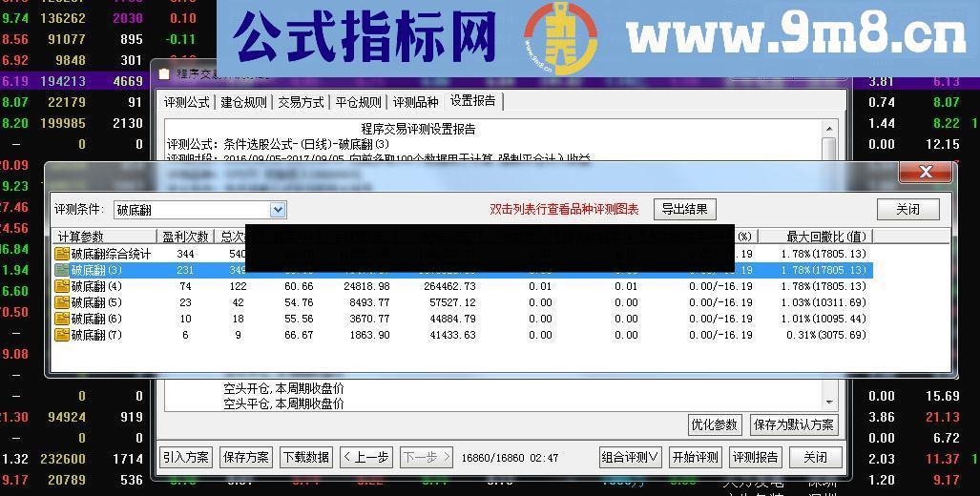The width and height of the screenshot is (980, 496).
Task: Click the cell 1.03%(10311.69)
Action: point(824,302)
